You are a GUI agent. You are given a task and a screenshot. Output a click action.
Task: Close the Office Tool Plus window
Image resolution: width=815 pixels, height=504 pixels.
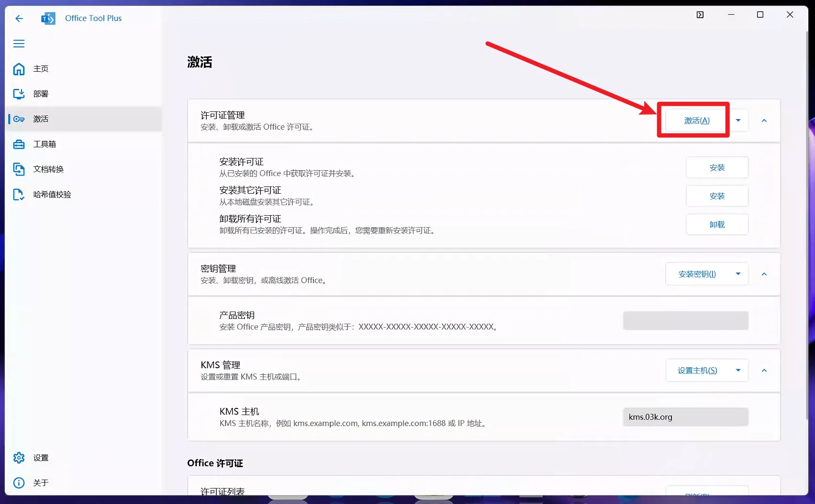click(x=790, y=15)
